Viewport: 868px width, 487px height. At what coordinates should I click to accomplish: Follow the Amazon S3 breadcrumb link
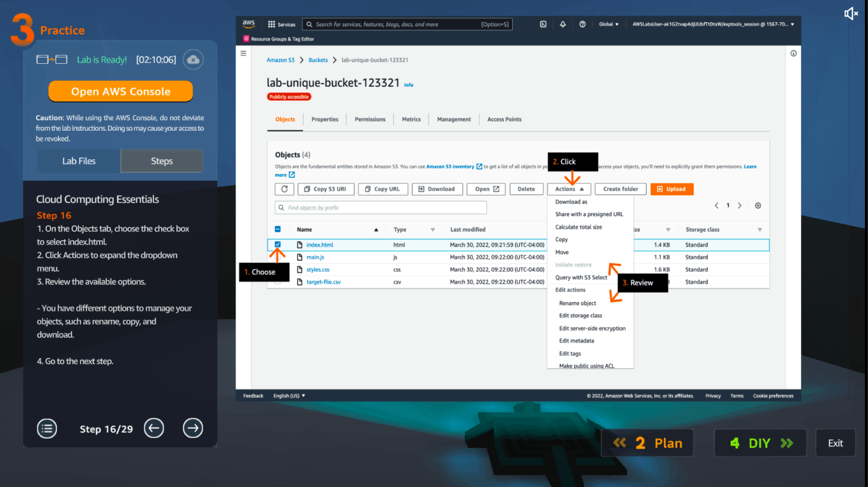point(281,60)
